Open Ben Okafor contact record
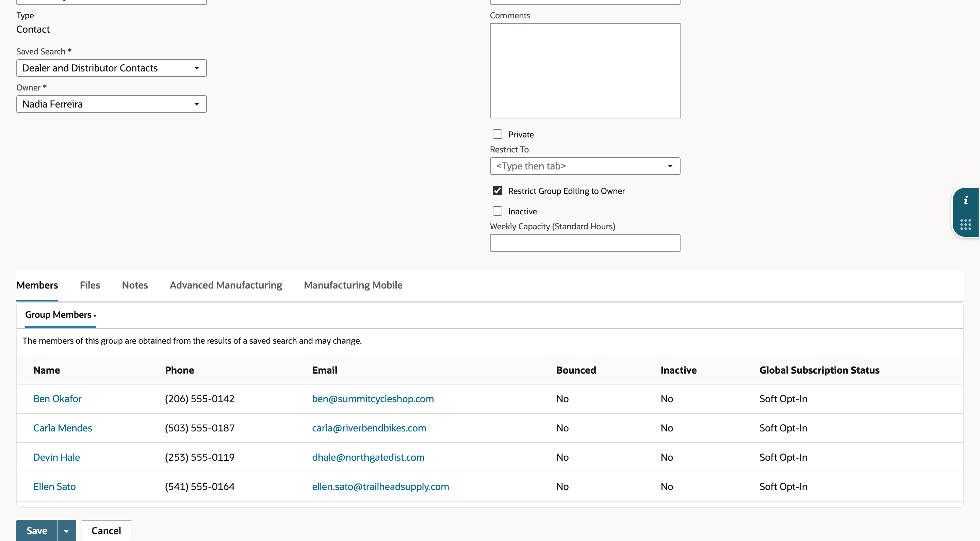Viewport: 980px width, 541px height. (x=58, y=399)
